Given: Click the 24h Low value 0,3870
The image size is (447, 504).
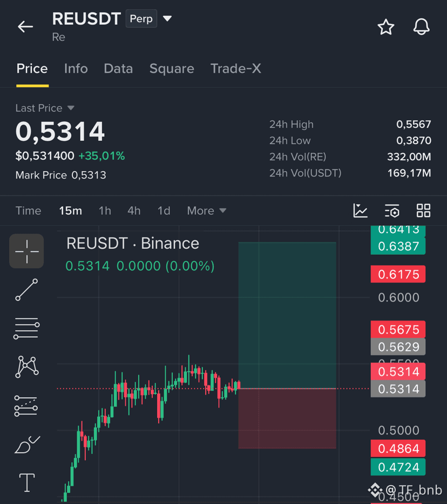Looking at the screenshot, I should 414,140.
